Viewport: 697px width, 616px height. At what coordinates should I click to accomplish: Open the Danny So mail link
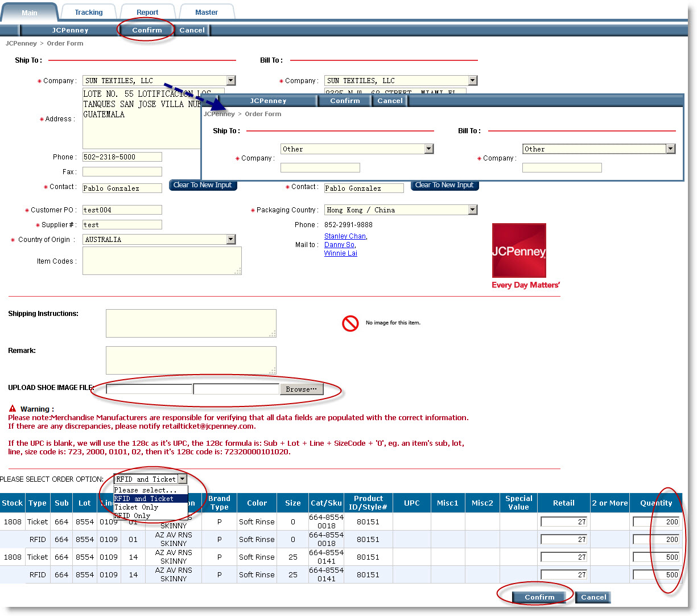(x=339, y=245)
